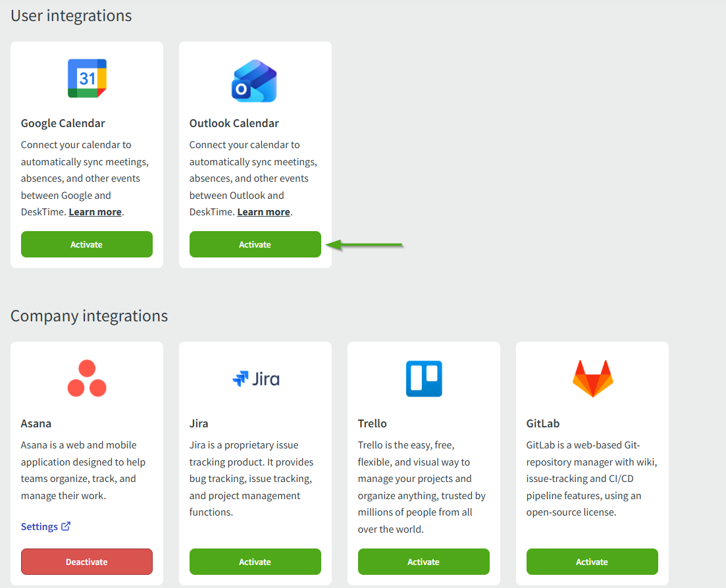Activate the Google Calendar integration
This screenshot has width=726, height=588.
[x=87, y=244]
